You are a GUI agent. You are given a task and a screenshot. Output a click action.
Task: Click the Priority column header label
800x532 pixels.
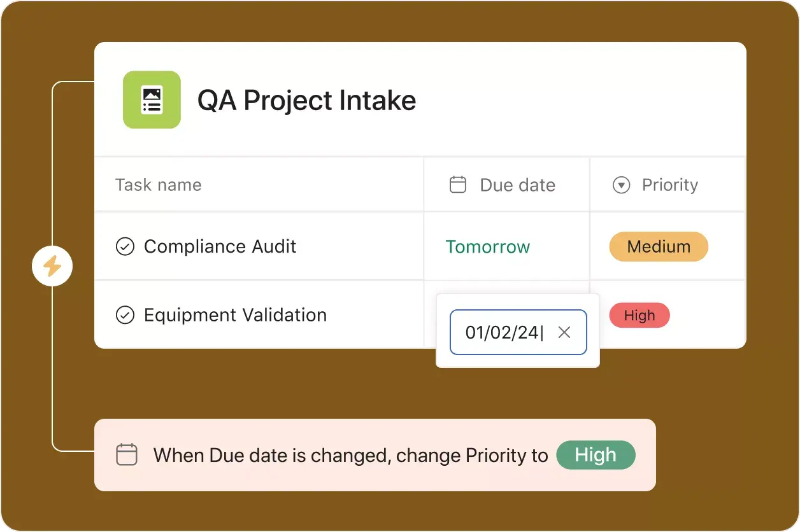[x=669, y=185]
